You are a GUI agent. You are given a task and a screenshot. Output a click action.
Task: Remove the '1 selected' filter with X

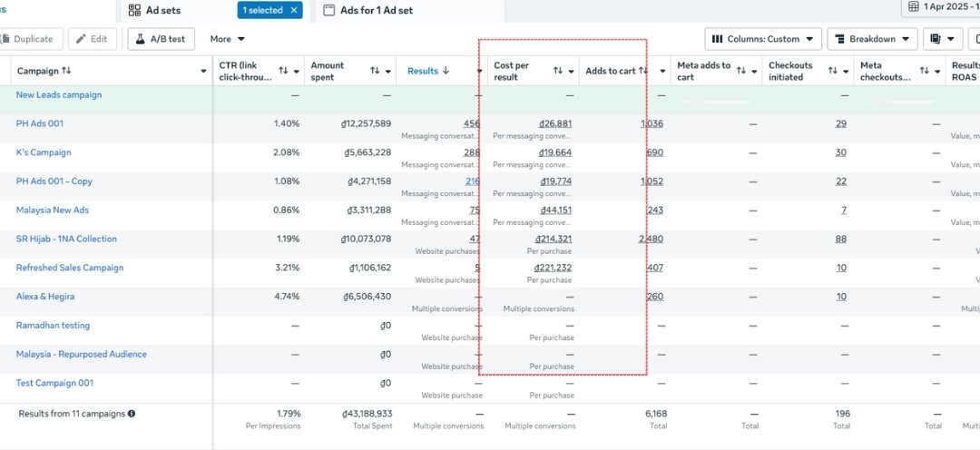pos(293,10)
